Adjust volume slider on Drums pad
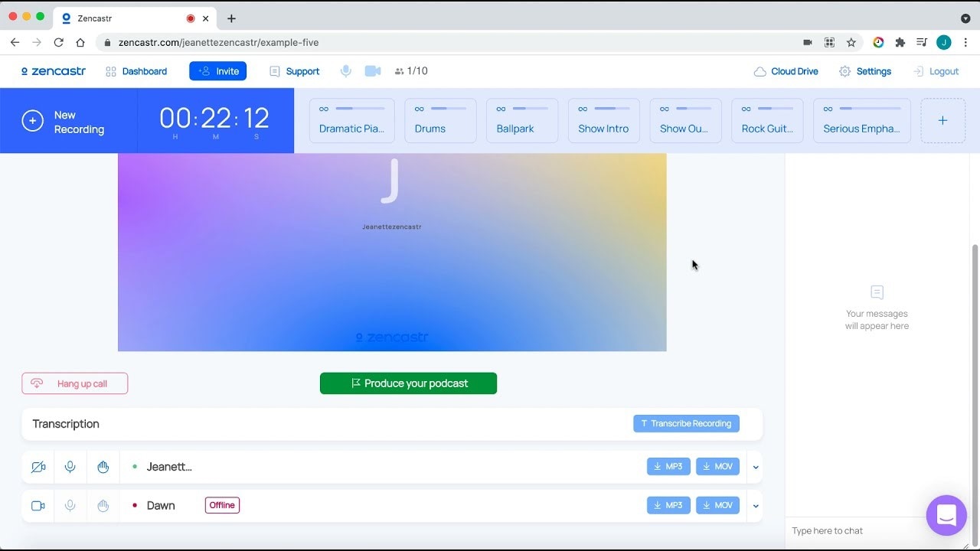Viewport: 980px width, 551px height. pyautogui.click(x=449, y=109)
